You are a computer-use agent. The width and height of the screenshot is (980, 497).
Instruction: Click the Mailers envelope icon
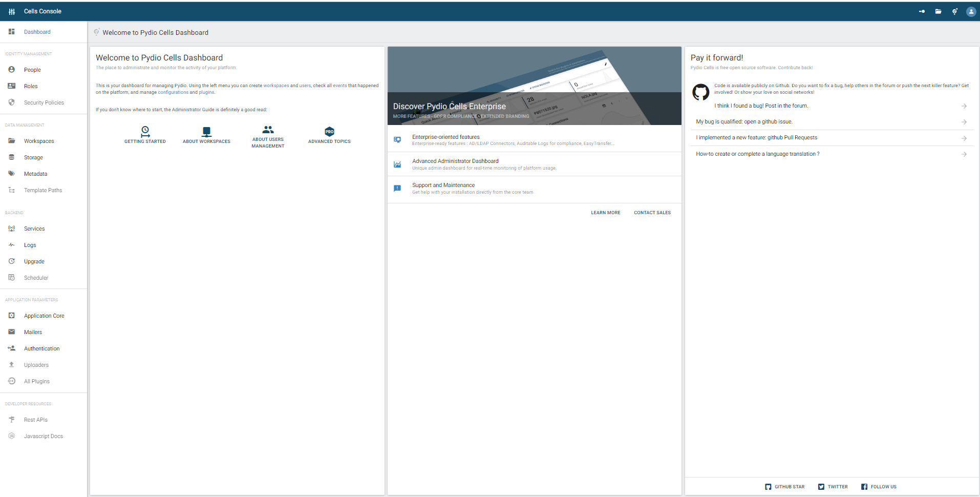(11, 332)
